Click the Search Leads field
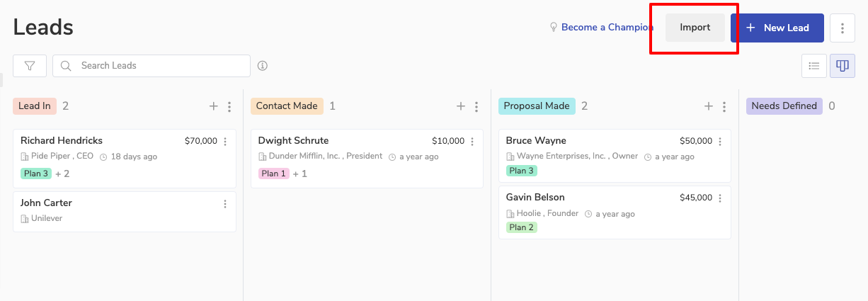Screen dimensions: 868x301 (x=159, y=66)
